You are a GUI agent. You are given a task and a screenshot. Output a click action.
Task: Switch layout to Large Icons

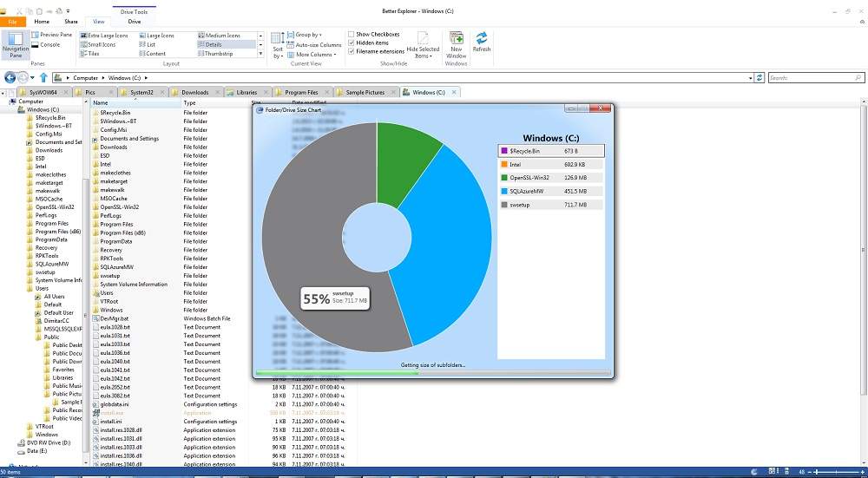pos(156,36)
